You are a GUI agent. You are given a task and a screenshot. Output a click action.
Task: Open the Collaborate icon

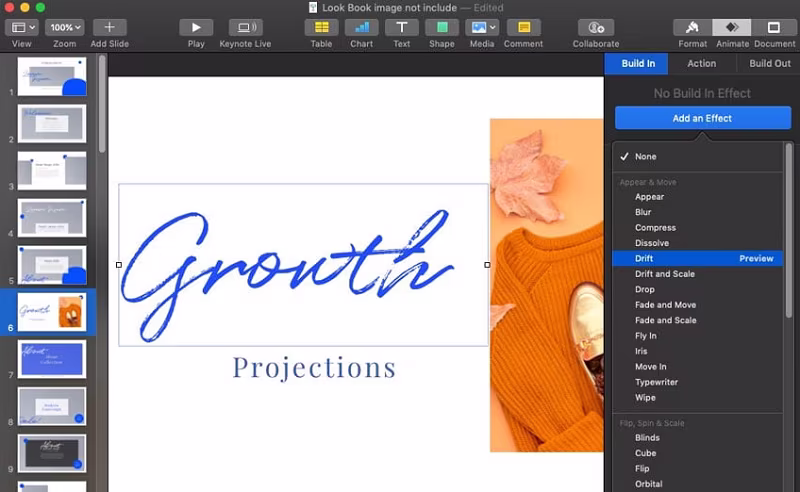tap(596, 28)
